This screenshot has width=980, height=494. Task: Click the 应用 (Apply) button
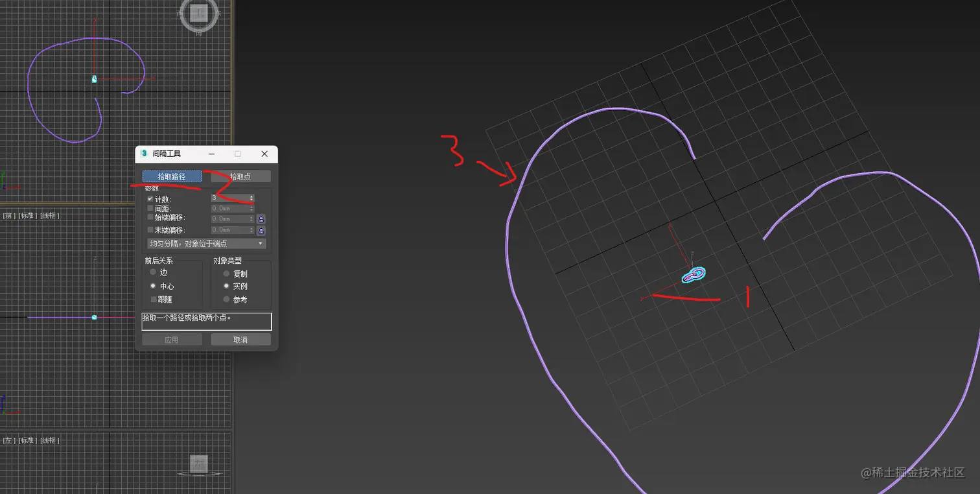click(172, 340)
